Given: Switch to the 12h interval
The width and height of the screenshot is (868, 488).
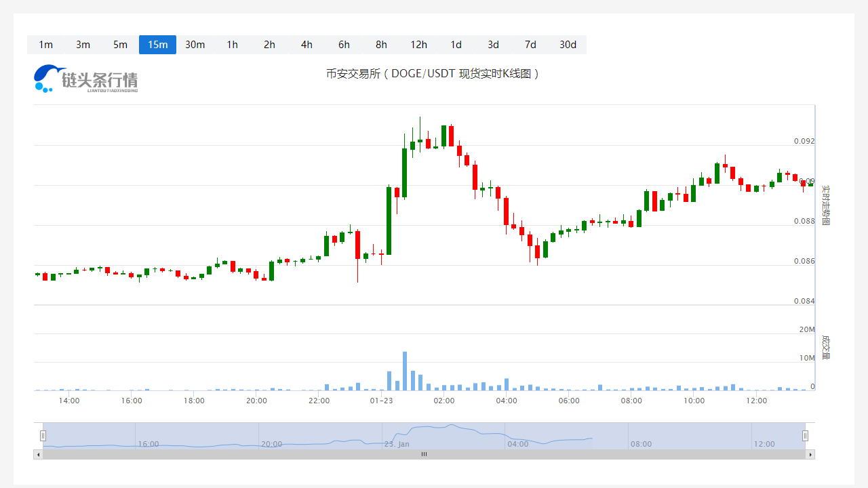Looking at the screenshot, I should (418, 45).
